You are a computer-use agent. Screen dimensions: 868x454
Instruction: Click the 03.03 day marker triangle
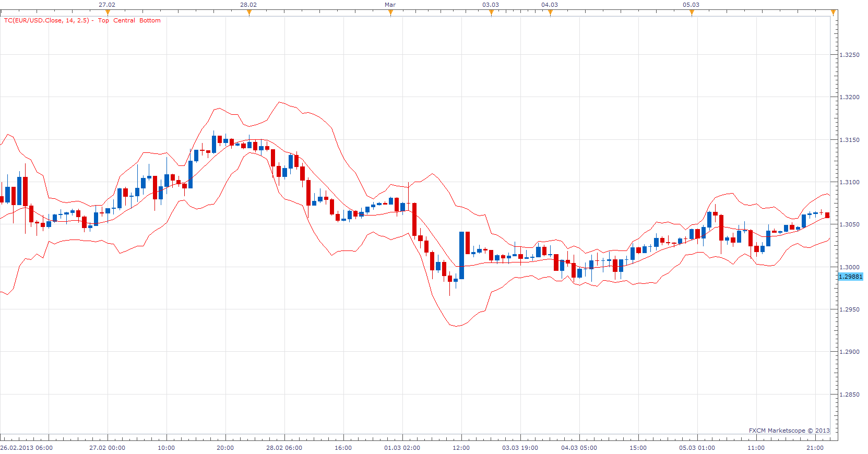pos(491,13)
